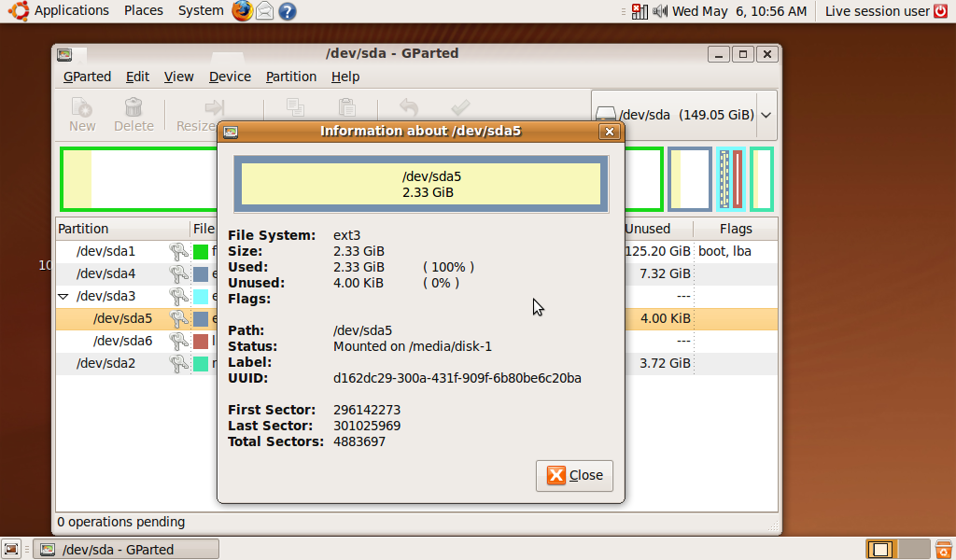Image resolution: width=956 pixels, height=560 pixels.
Task: Click the power button beside Live session user
Action: (941, 11)
